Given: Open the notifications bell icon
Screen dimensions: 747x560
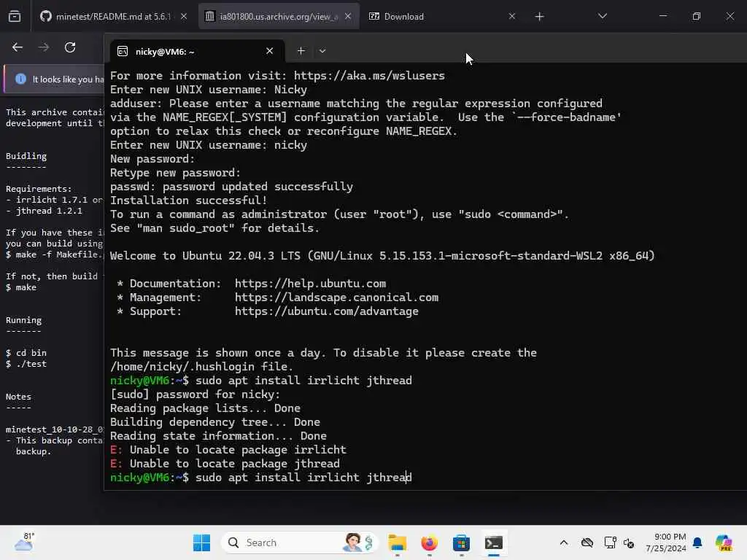Looking at the screenshot, I should [698, 542].
